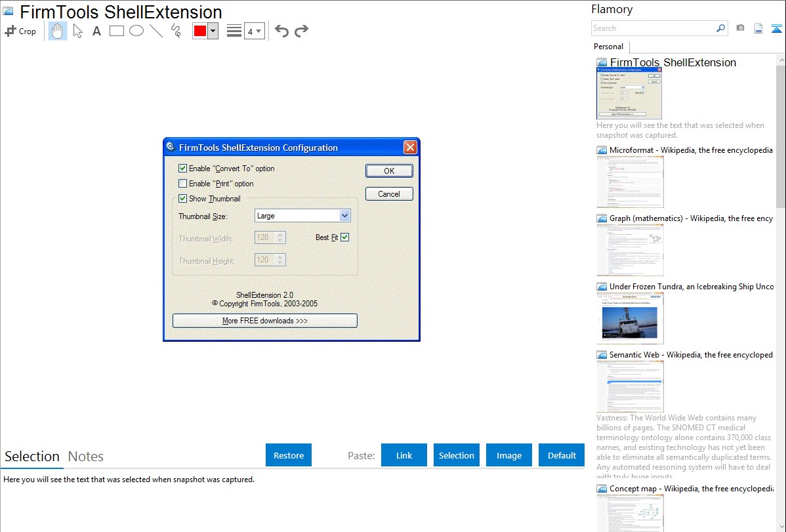Click the Thumbnail Width spinner field
Viewport: 786px width, 532px height.
(270, 237)
